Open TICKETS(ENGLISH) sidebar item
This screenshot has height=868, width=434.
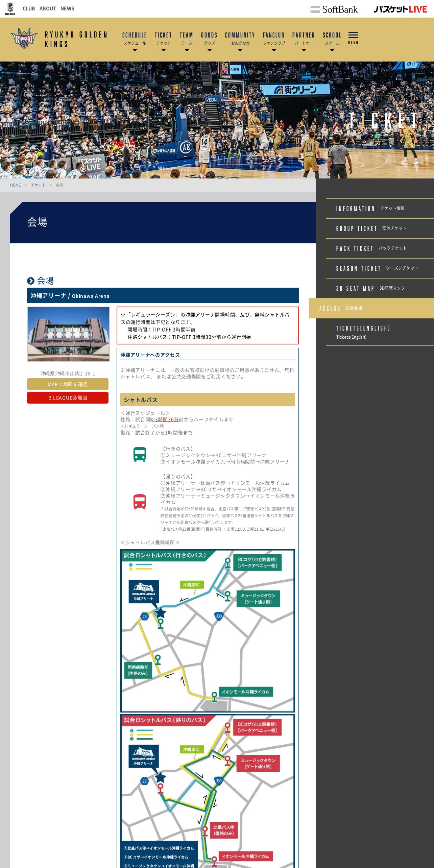click(380, 332)
